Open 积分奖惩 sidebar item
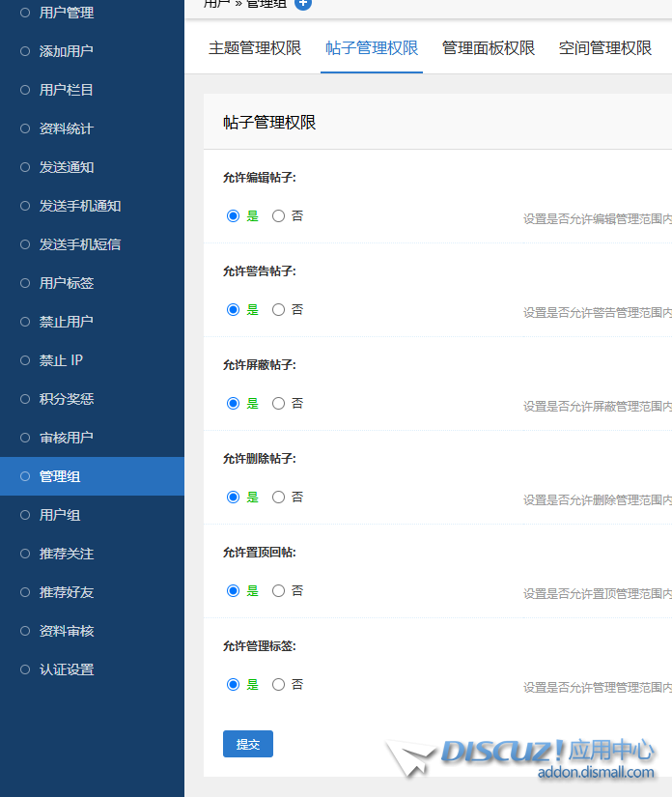This screenshot has height=797, width=672. click(67, 399)
